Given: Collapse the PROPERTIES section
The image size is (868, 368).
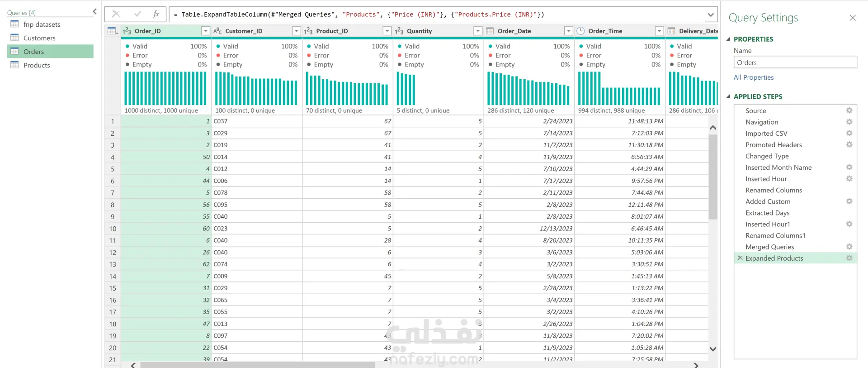Looking at the screenshot, I should click(x=728, y=39).
